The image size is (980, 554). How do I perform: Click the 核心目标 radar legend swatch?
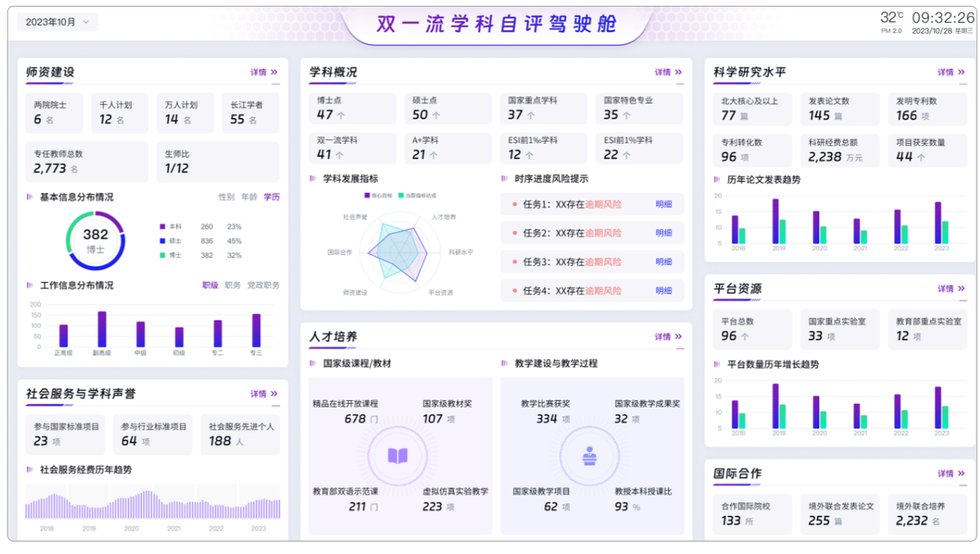point(367,195)
